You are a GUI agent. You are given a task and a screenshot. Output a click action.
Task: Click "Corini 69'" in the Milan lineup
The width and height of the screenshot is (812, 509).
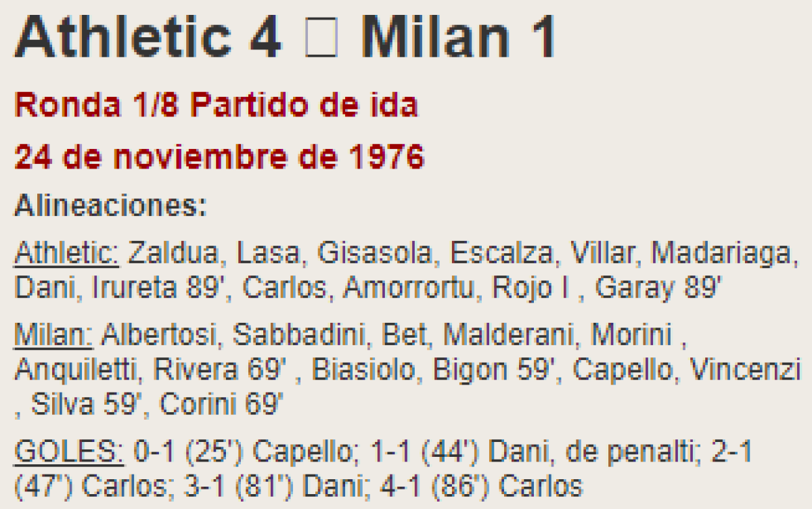pos(221,405)
